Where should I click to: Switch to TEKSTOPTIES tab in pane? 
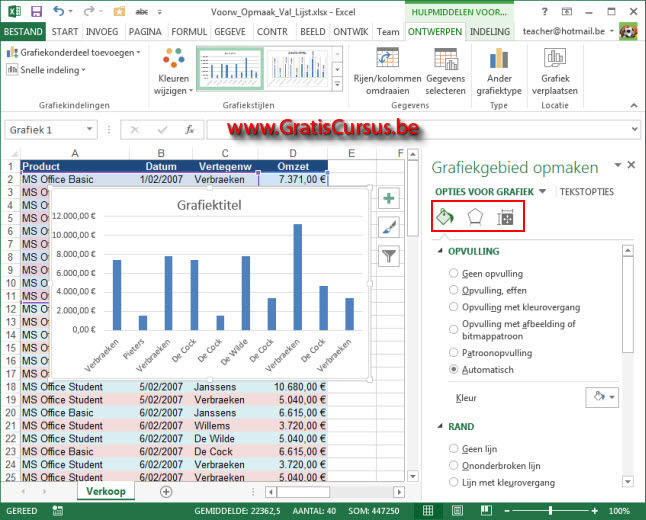coord(586,192)
